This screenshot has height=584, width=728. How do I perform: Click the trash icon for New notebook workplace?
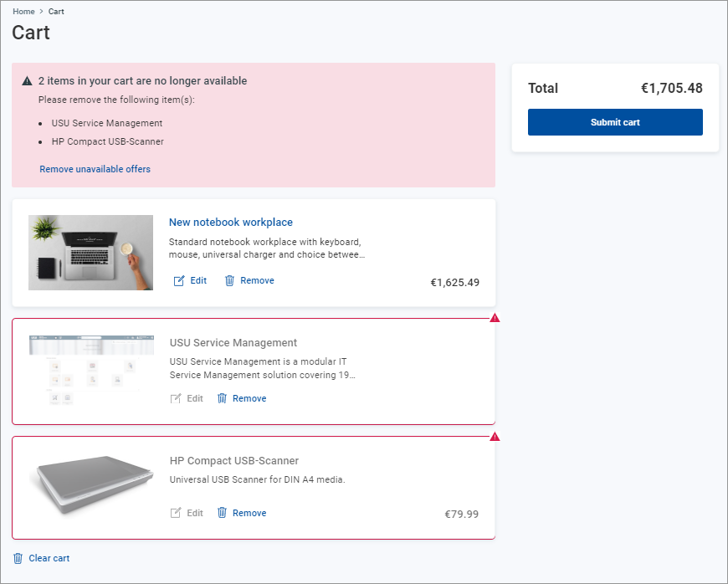click(x=229, y=281)
